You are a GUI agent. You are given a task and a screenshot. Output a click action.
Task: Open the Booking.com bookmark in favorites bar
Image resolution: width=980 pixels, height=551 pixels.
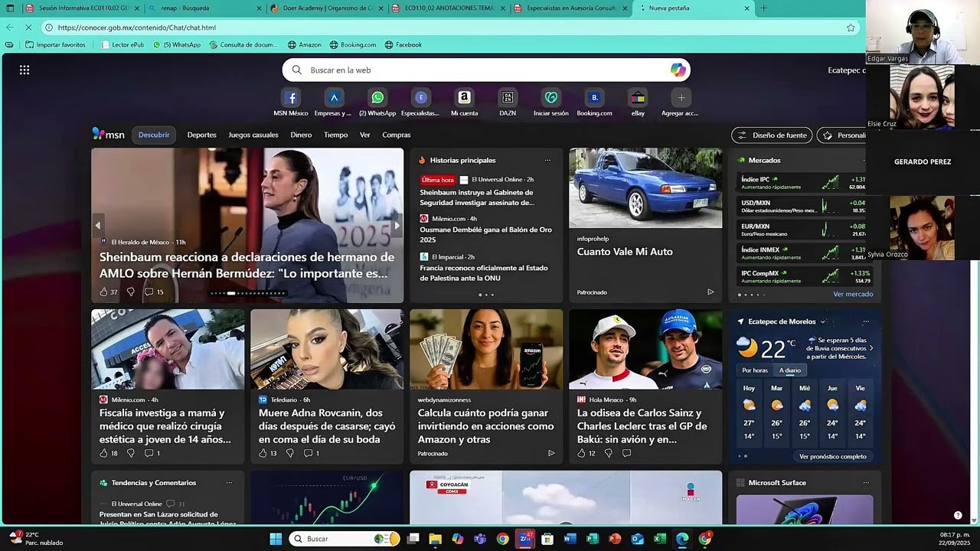pyautogui.click(x=352, y=44)
